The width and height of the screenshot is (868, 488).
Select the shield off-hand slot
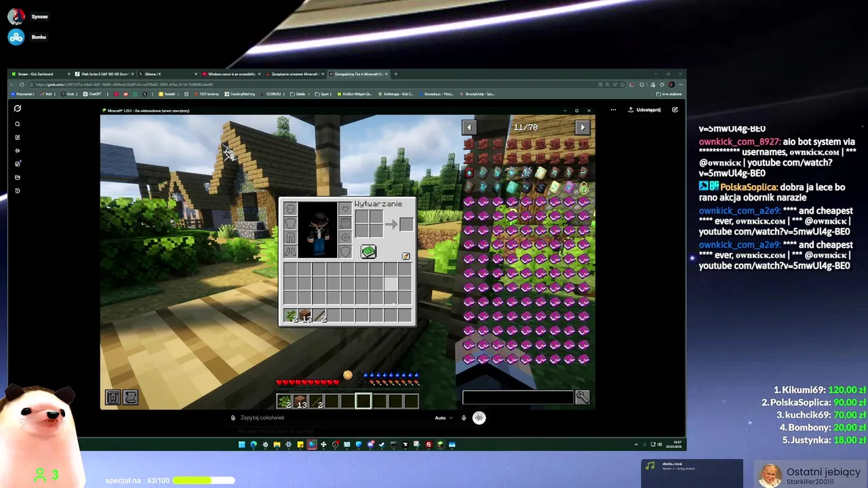[345, 251]
